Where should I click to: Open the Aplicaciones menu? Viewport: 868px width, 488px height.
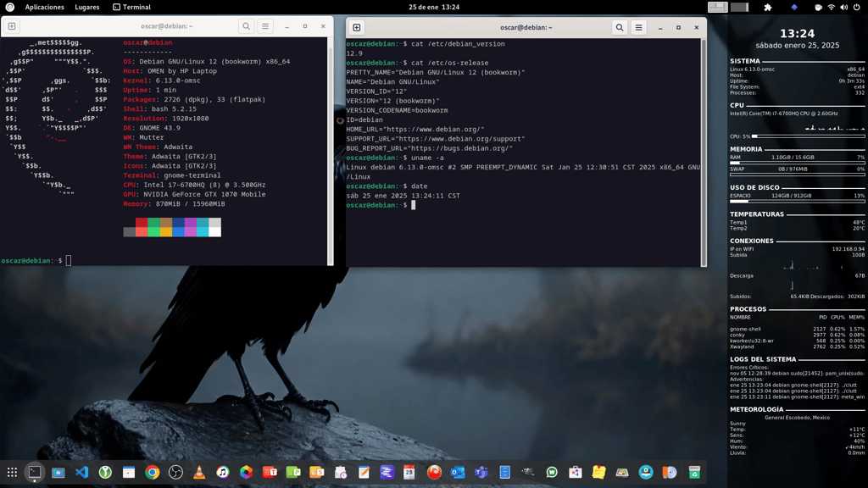tap(44, 7)
